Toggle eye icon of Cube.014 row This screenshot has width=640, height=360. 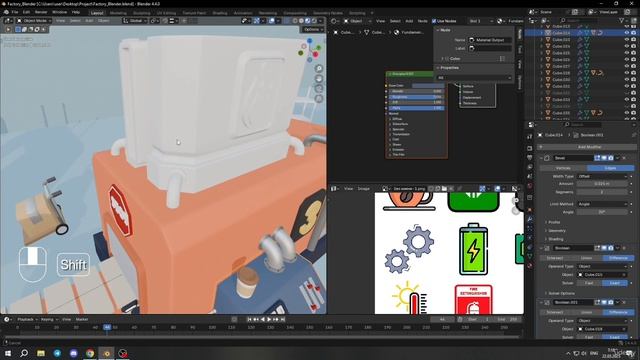tap(627, 33)
